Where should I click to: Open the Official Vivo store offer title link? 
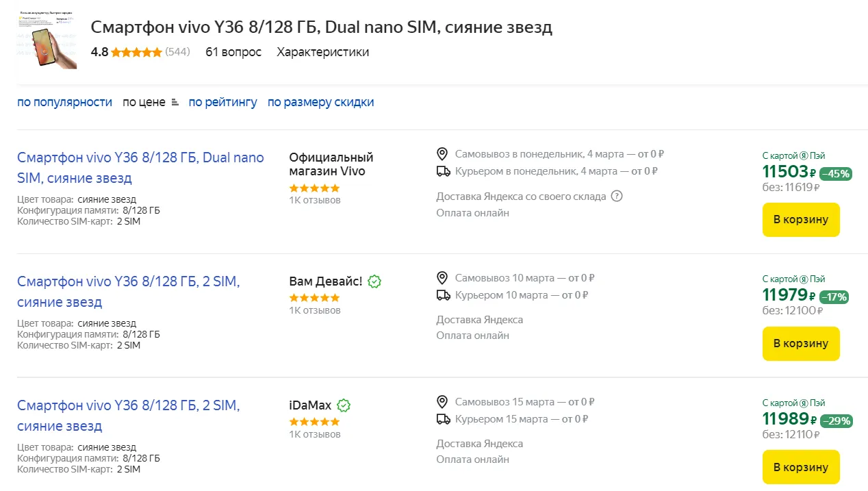pos(140,168)
